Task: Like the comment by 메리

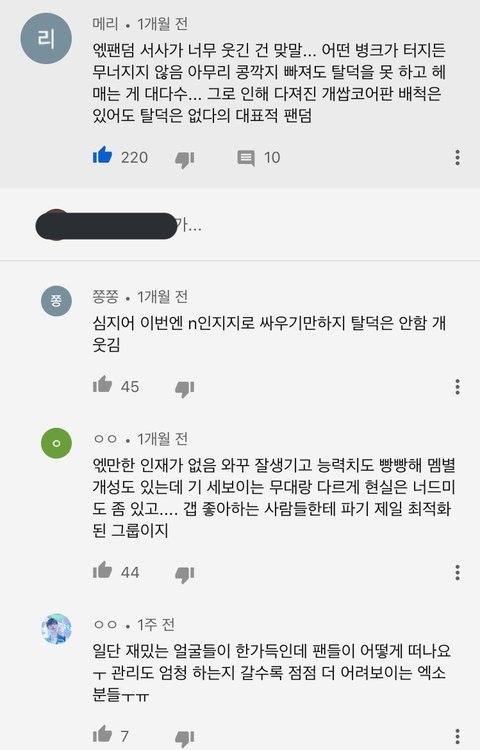Action: [x=102, y=156]
